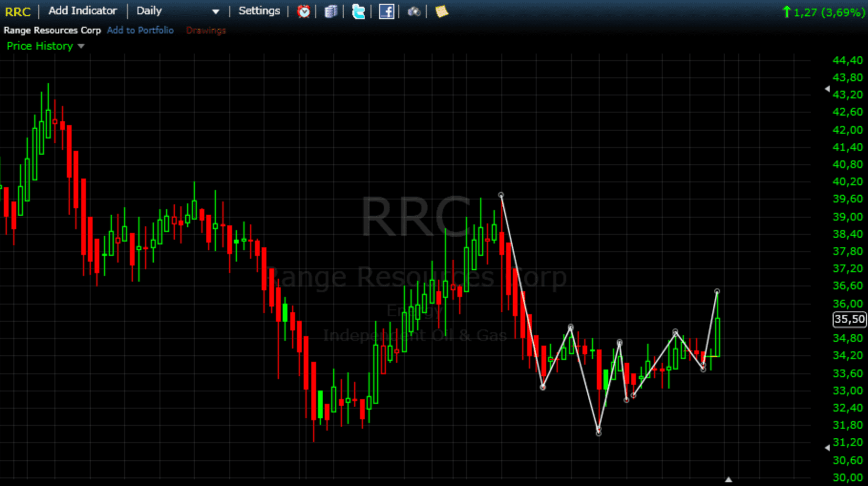Viewport: 868px width, 486px height.
Task: Click the RRC ticker symbol
Action: point(18,11)
